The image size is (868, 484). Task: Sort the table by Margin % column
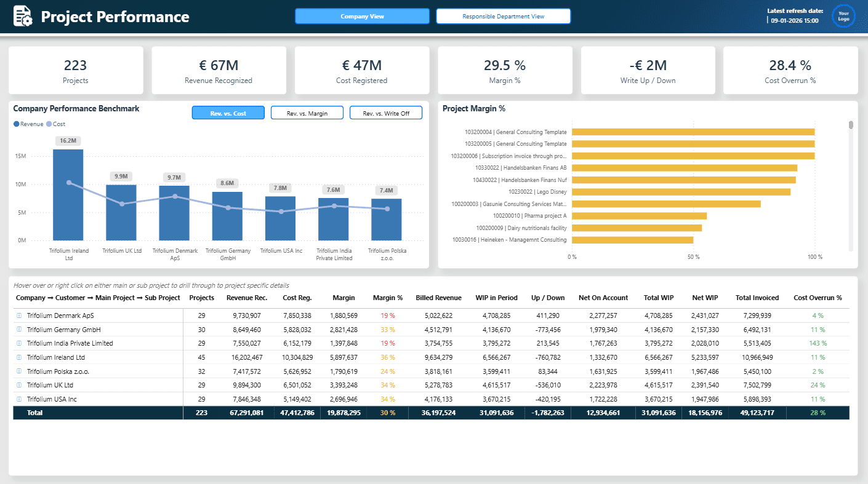coord(388,298)
